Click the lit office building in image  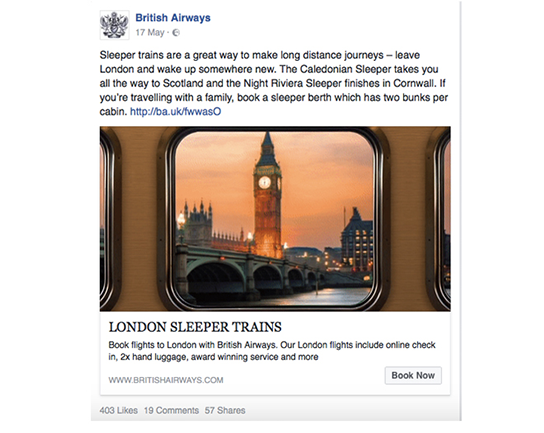point(357,241)
